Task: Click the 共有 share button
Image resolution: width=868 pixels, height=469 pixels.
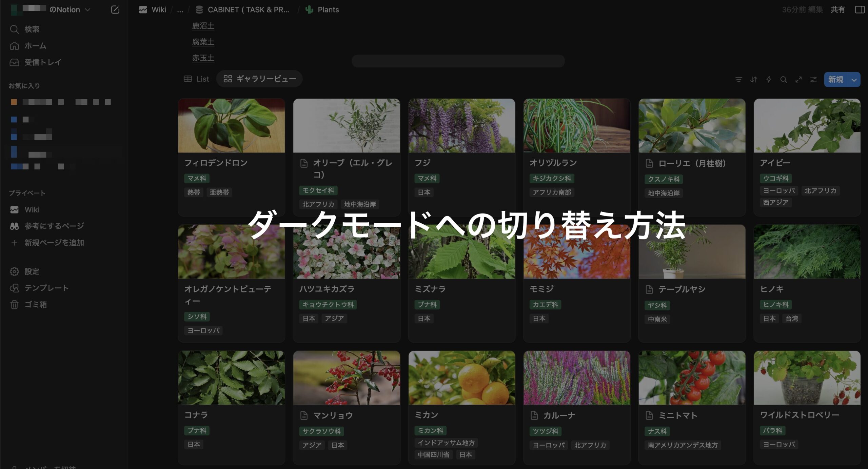Action: [837, 9]
